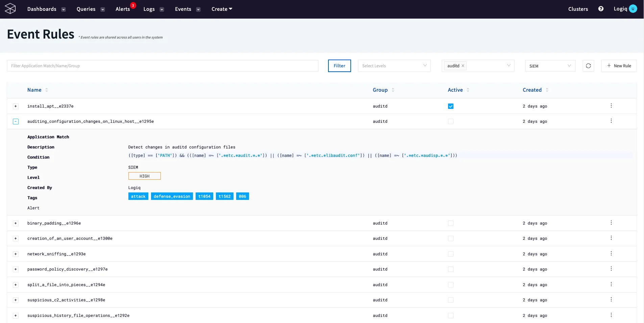Collapse the auditing_configuration_changes row
The width and height of the screenshot is (644, 323).
point(16,121)
